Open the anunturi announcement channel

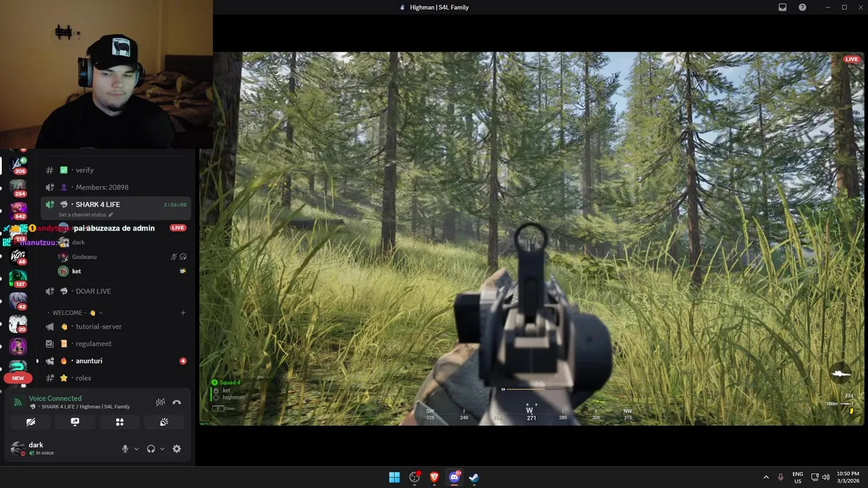pyautogui.click(x=116, y=361)
